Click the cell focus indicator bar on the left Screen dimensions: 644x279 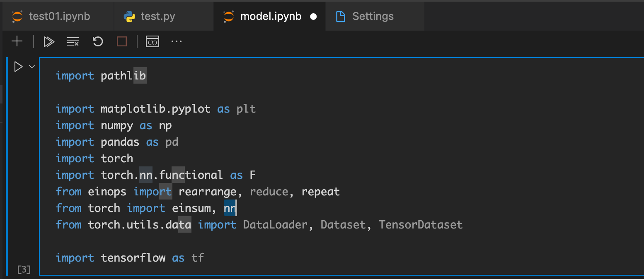(x=7, y=166)
